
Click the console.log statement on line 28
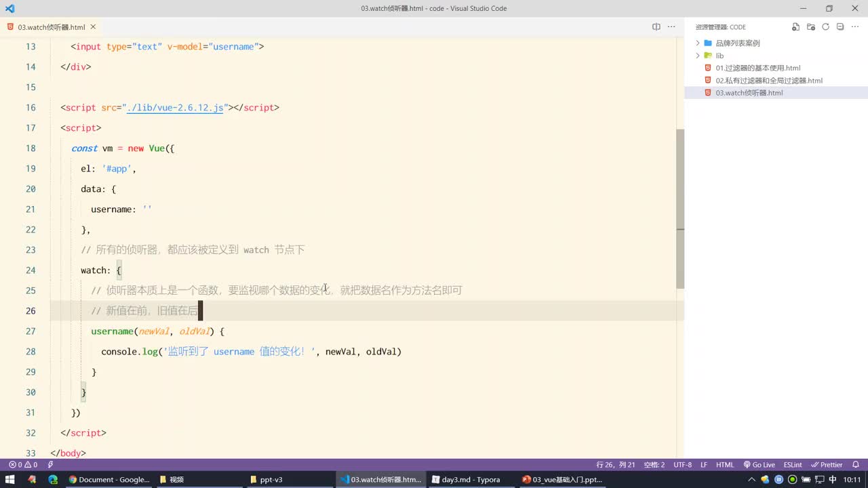point(251,352)
